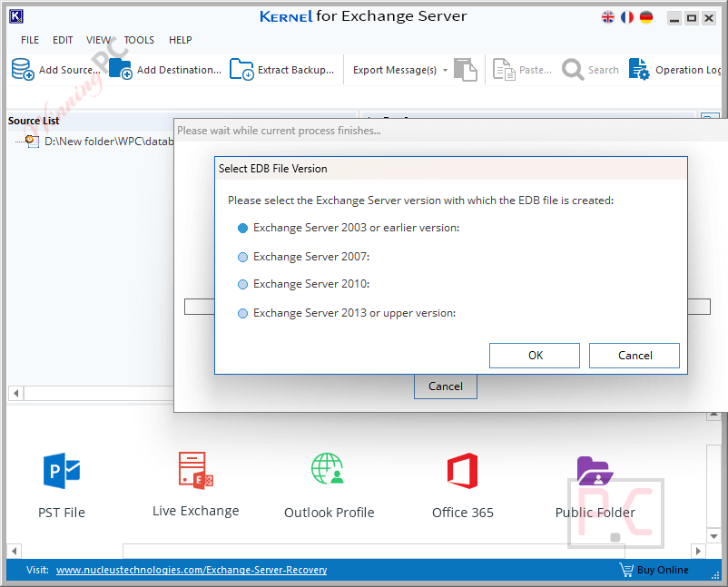Select the Office 365 destination icon
Viewport: 728px width, 587px height.
click(x=462, y=471)
